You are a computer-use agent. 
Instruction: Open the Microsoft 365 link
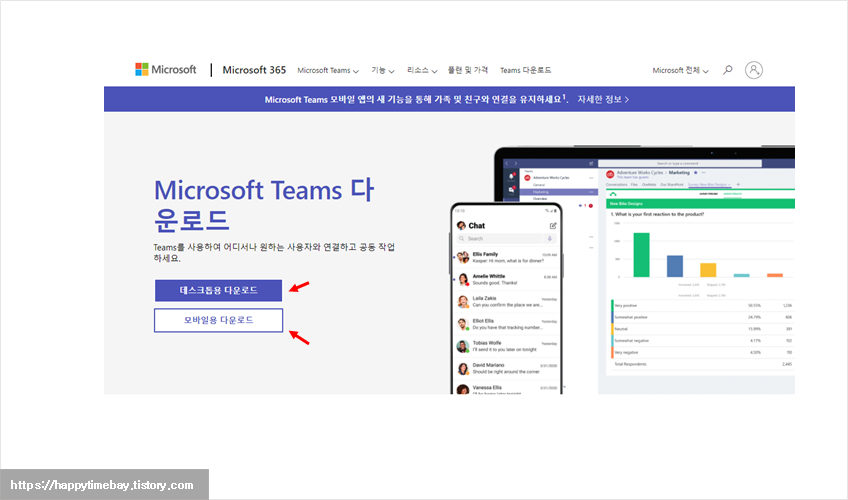coord(254,70)
